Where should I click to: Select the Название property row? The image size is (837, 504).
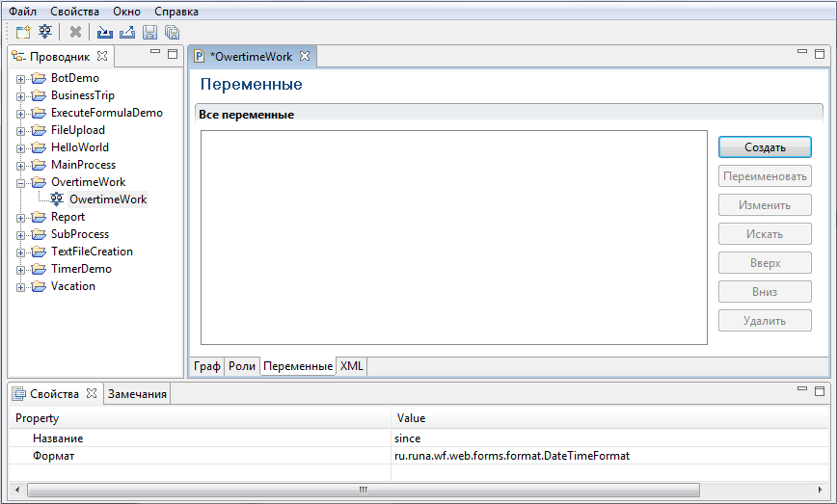(419, 438)
